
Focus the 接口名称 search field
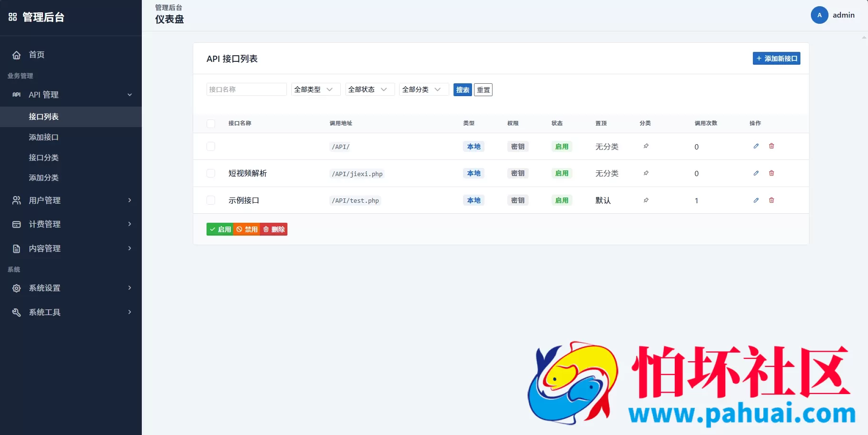point(247,89)
